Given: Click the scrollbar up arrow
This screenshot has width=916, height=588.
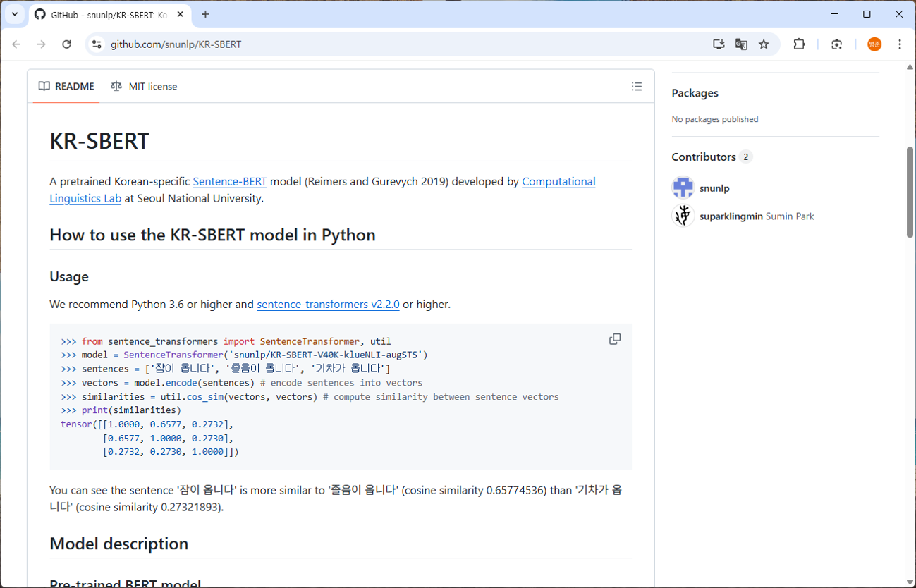Looking at the screenshot, I should tap(910, 66).
